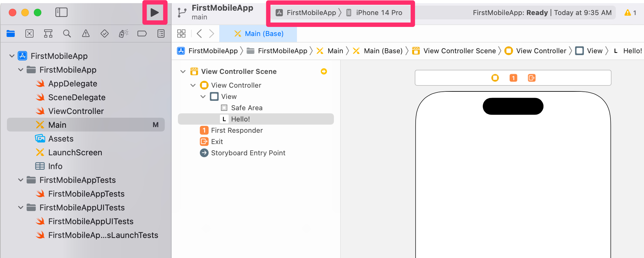Collapse the FirstMobileAppUITests group

click(x=21, y=208)
